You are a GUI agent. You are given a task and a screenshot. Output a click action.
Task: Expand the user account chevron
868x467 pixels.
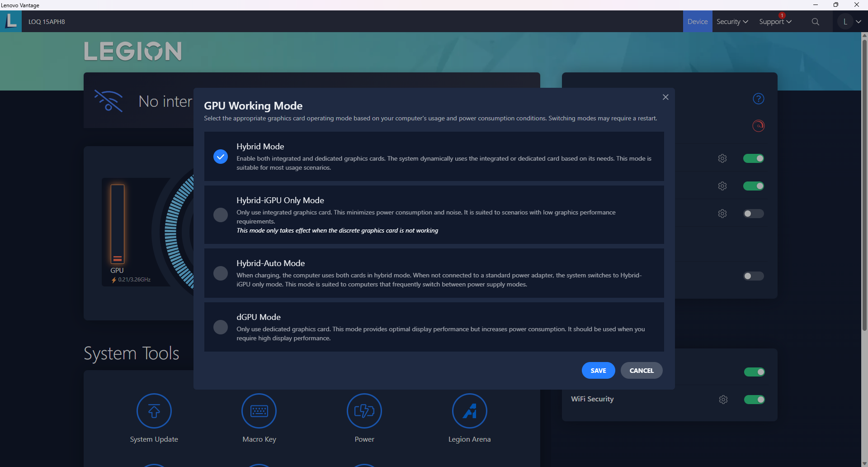click(859, 22)
